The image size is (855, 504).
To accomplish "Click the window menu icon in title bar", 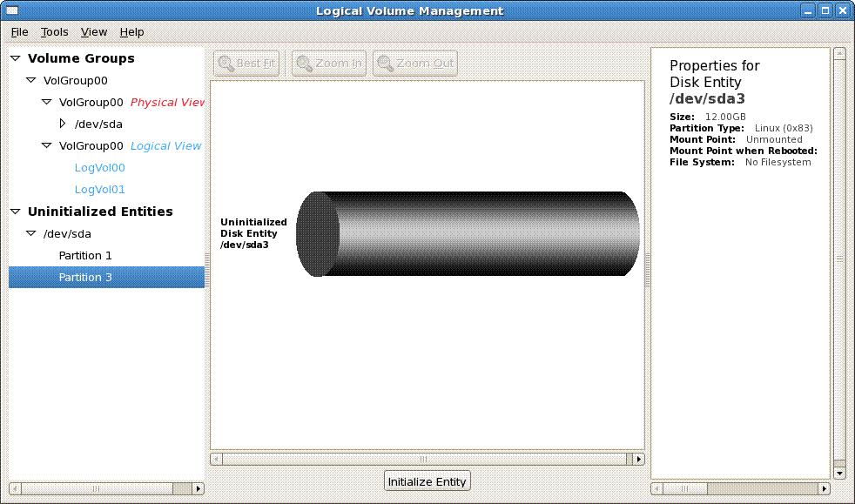I will click(14, 11).
